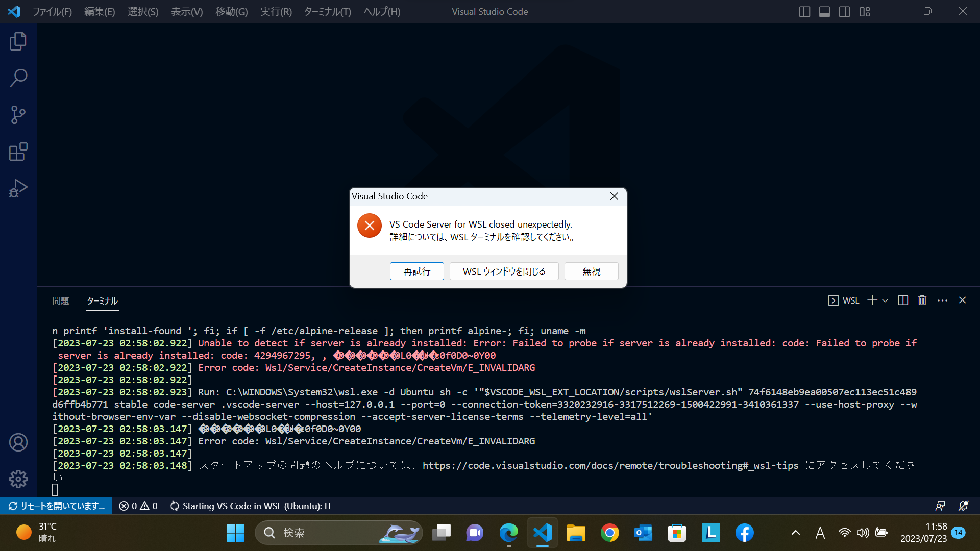Viewport: 980px width, 551px height.
Task: Click the terminal cursor input line
Action: 55,490
